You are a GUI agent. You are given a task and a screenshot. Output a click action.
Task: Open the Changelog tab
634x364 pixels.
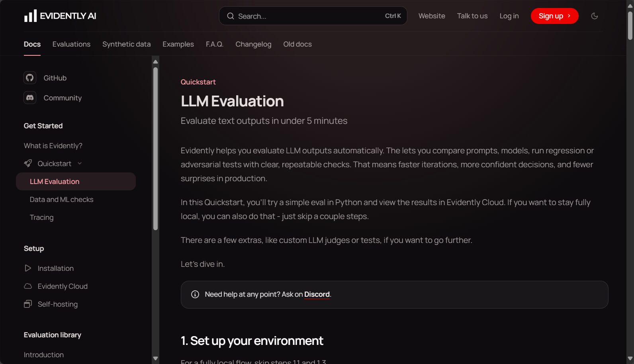coord(253,44)
